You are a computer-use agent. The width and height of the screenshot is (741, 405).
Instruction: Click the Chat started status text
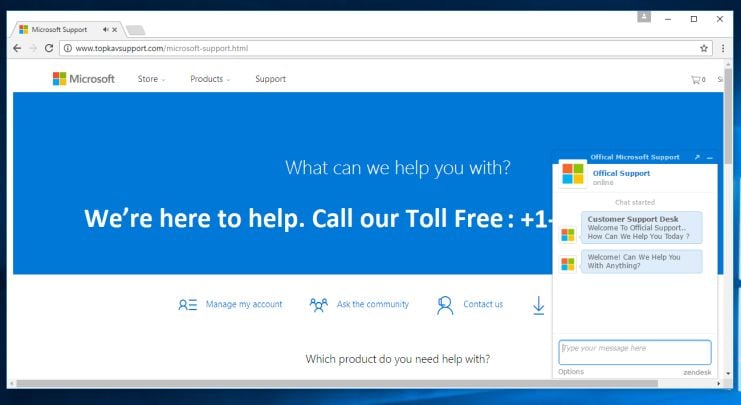pyautogui.click(x=635, y=202)
